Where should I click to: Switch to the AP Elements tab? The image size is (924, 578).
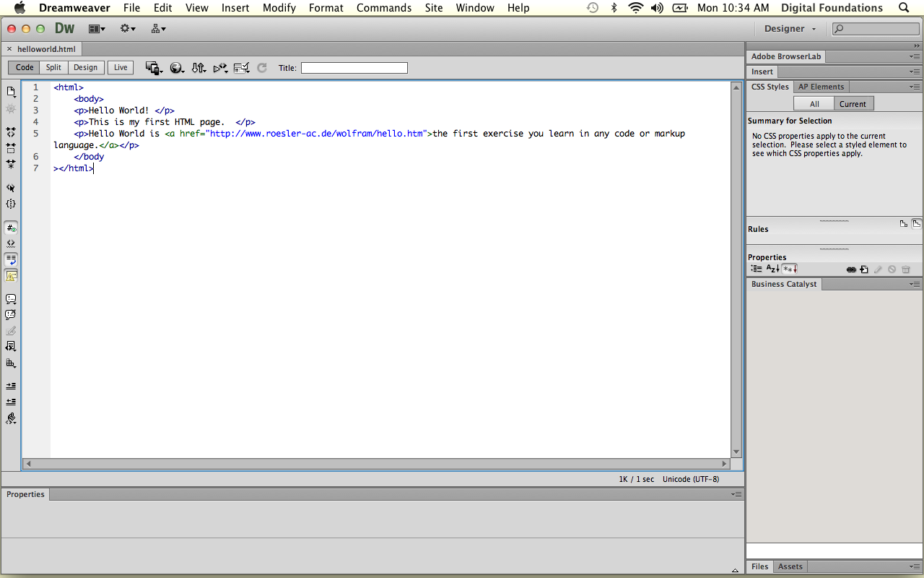821,87
